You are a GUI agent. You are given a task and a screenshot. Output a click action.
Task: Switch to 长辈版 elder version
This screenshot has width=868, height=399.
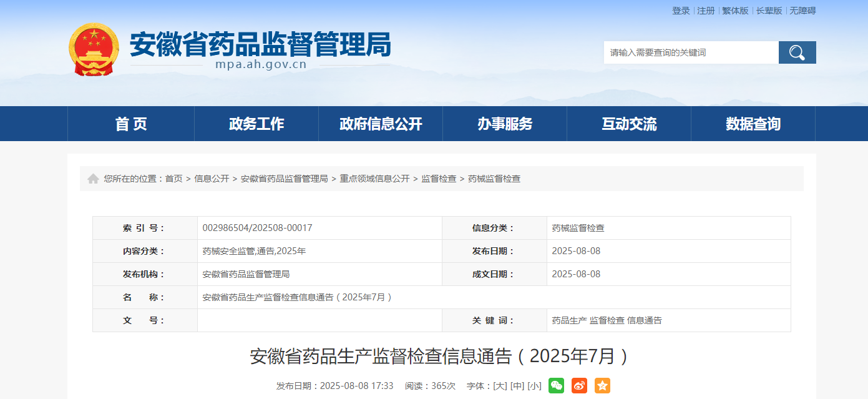[769, 11]
